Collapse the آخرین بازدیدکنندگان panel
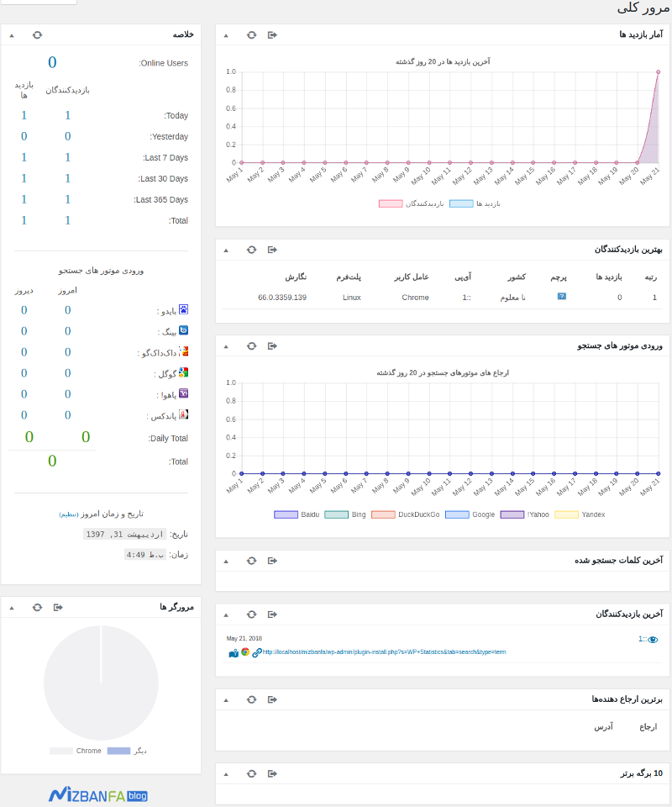Viewport: 672px width, 807px height. 226,614
